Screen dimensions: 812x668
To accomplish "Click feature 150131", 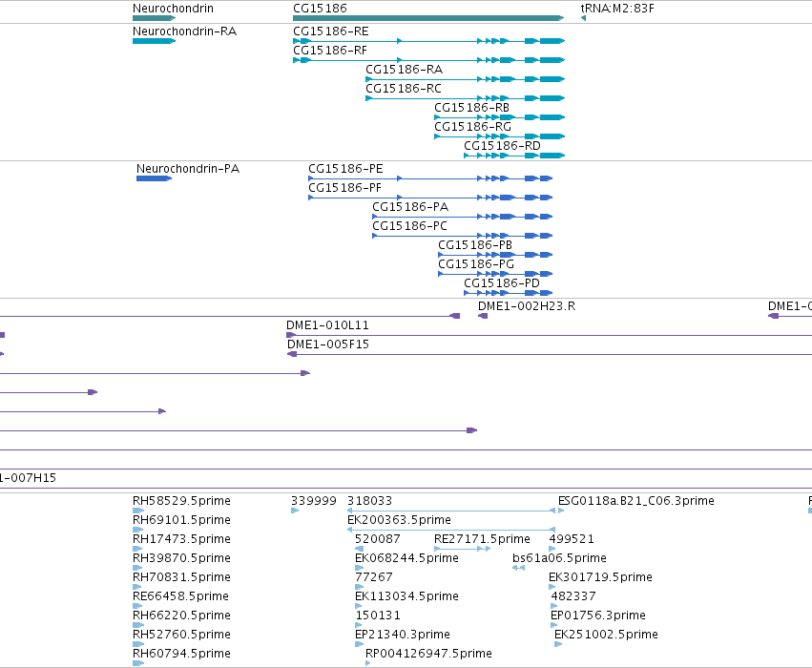I will (378, 616).
